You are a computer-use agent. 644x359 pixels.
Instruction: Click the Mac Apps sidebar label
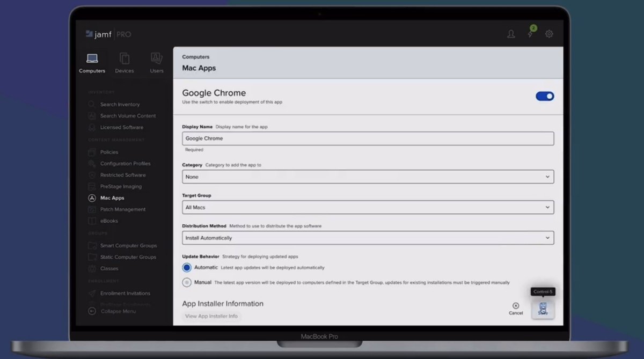(112, 198)
